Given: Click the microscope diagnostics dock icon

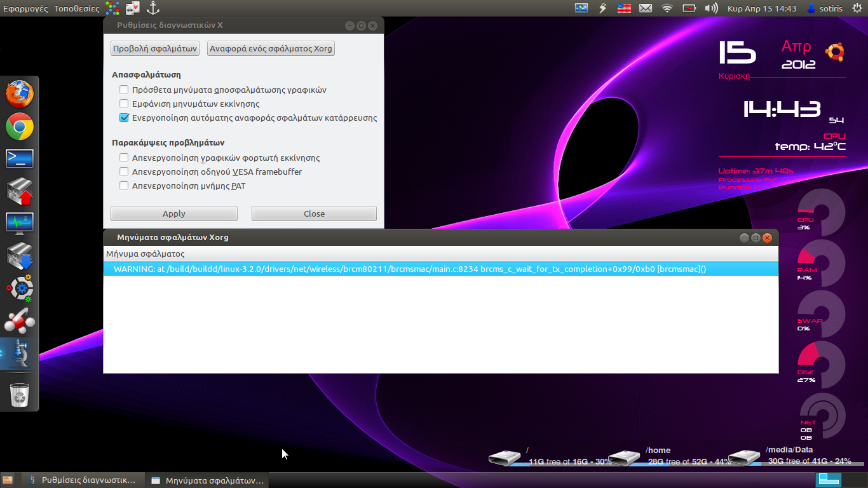Looking at the screenshot, I should click(x=20, y=354).
